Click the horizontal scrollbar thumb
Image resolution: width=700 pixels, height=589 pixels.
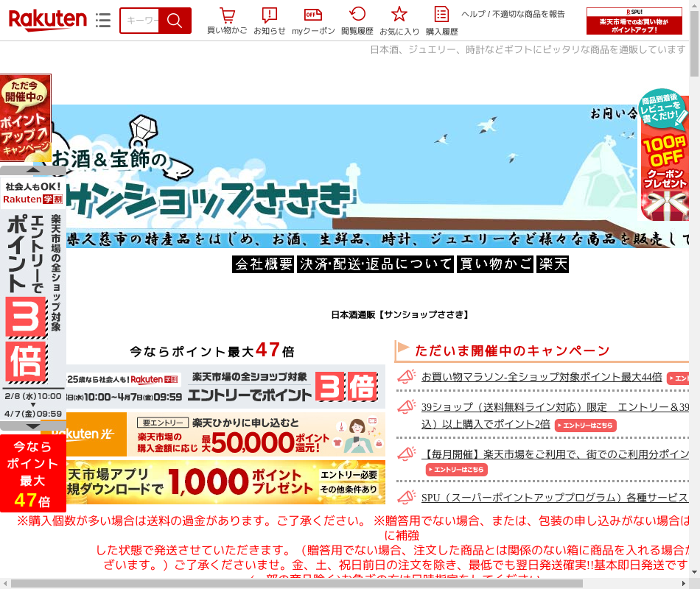(297, 584)
